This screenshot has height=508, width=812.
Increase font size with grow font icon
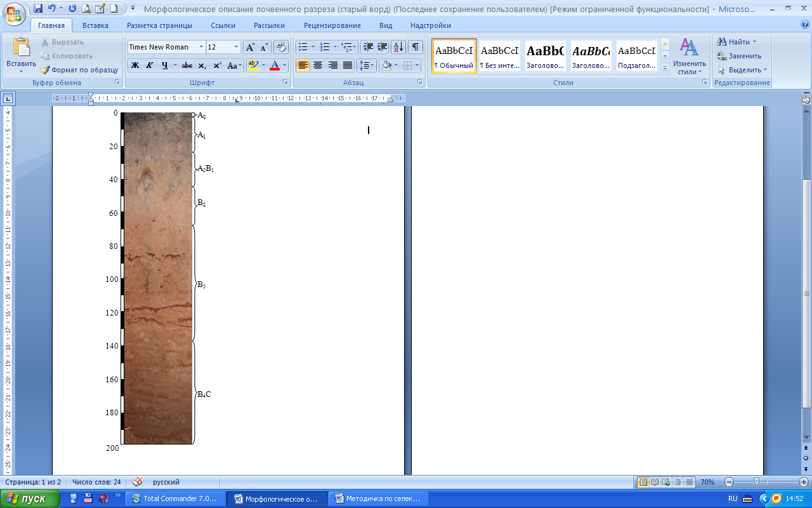point(250,47)
